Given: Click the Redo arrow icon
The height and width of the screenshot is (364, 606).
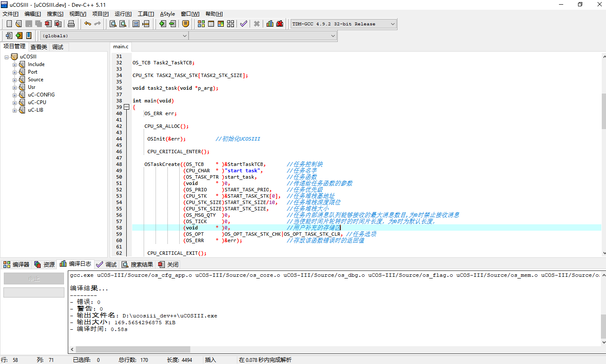Looking at the screenshot, I should point(97,24).
